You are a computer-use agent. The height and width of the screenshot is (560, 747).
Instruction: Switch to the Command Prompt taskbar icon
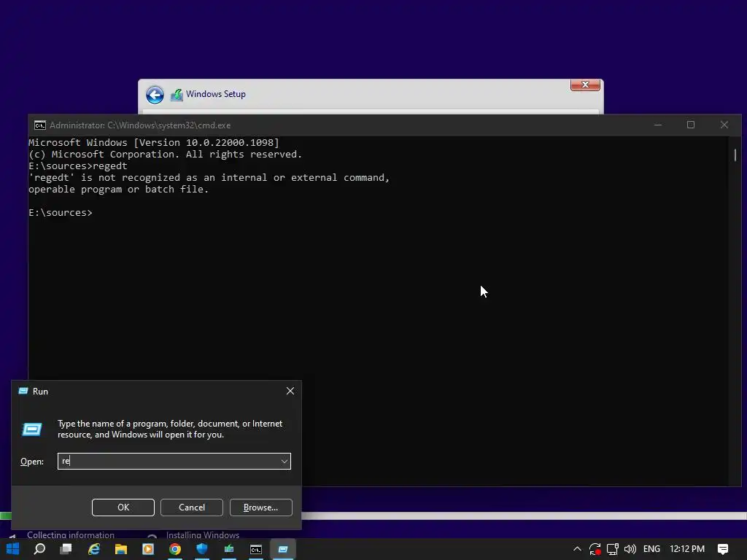click(x=256, y=549)
